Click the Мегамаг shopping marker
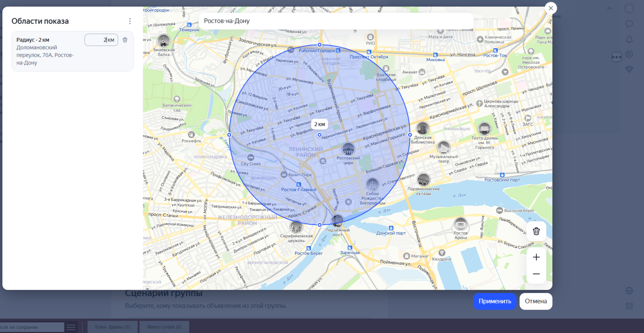The height and width of the screenshot is (333, 644). click(x=406, y=256)
